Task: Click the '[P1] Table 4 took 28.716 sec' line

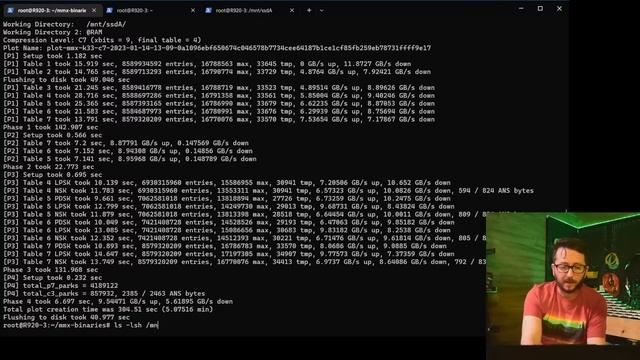Action: point(219,96)
